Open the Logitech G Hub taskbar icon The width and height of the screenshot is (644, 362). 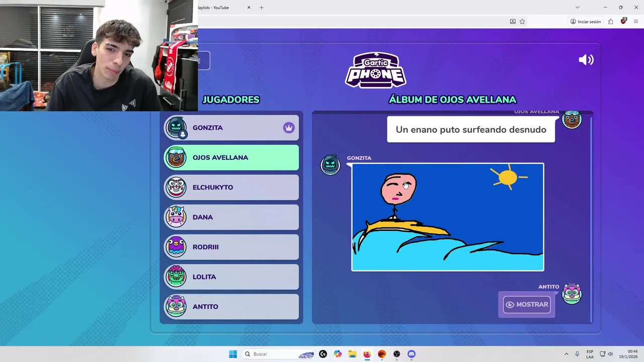tap(323, 354)
